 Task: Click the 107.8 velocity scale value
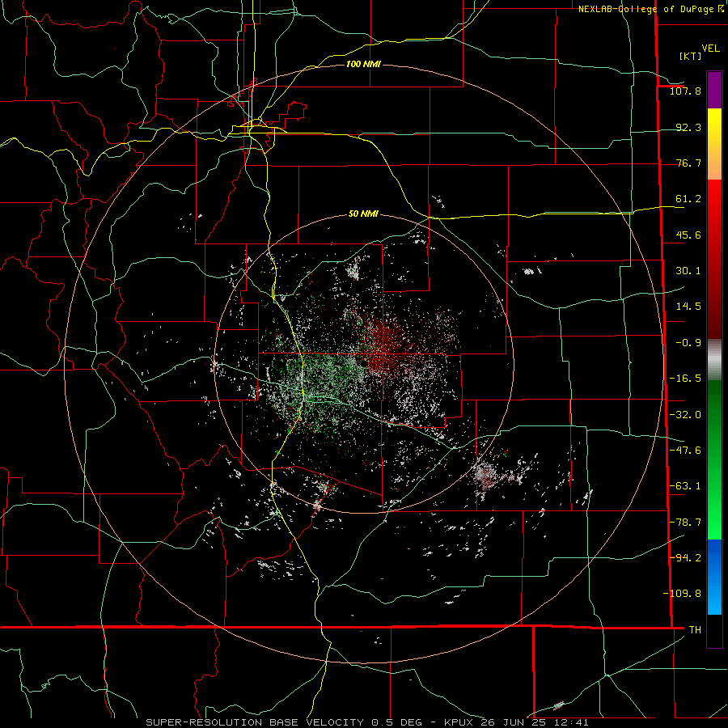pos(685,91)
